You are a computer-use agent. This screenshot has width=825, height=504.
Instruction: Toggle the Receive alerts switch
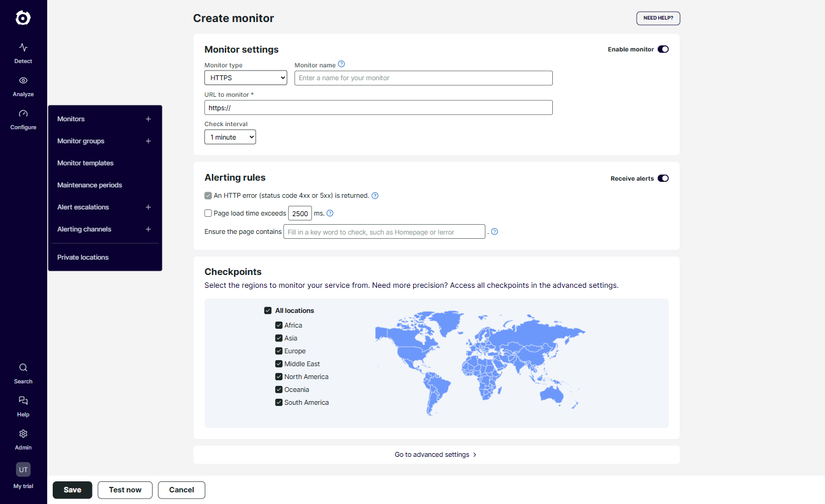(663, 178)
